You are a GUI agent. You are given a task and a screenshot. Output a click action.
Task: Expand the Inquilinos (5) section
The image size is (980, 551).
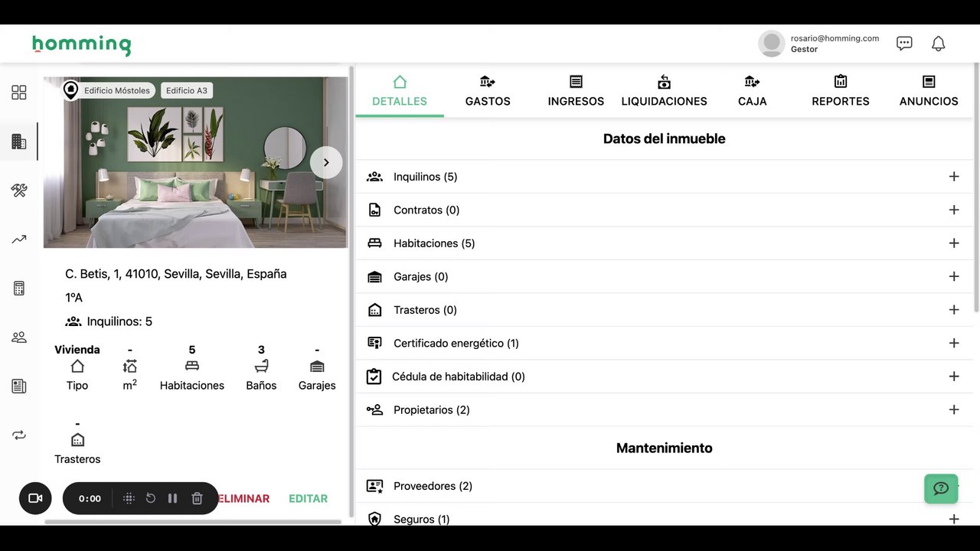tap(954, 177)
